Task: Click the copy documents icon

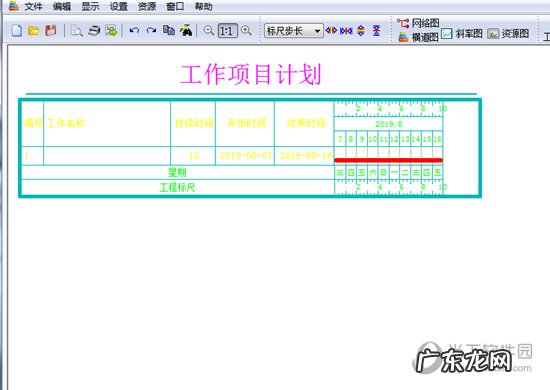Action: point(169,31)
